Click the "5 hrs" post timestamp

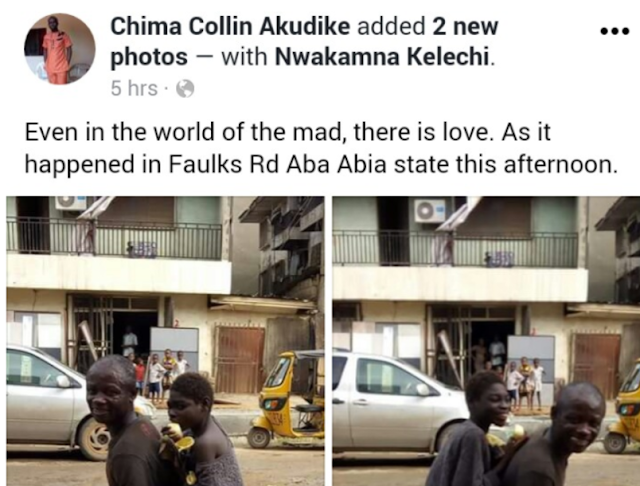(134, 89)
